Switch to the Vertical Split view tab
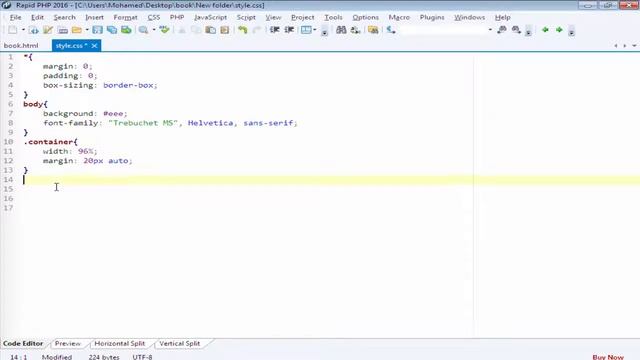Image resolution: width=640 pixels, height=360 pixels. [180, 344]
